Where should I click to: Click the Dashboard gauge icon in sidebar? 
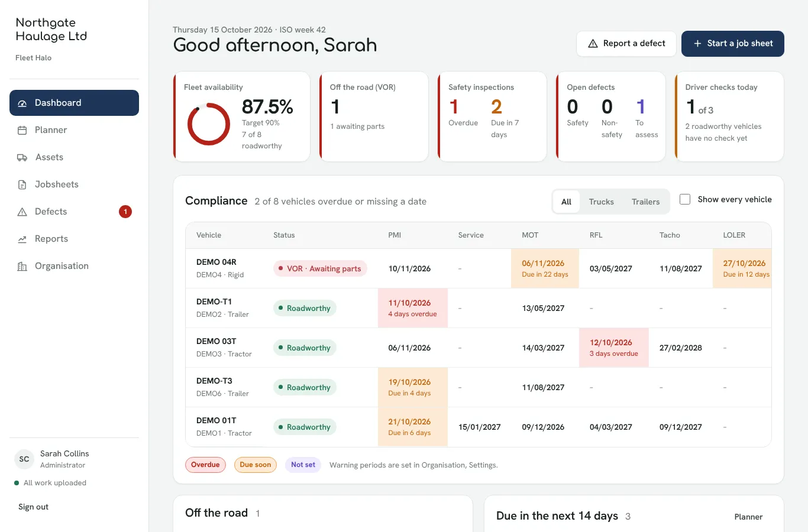(22, 103)
